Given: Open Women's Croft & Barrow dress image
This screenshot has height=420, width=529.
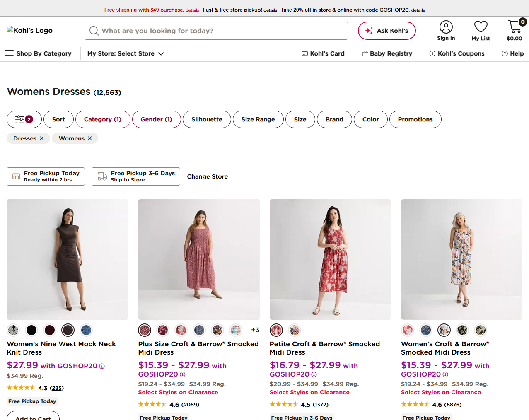Looking at the screenshot, I should click(461, 260).
